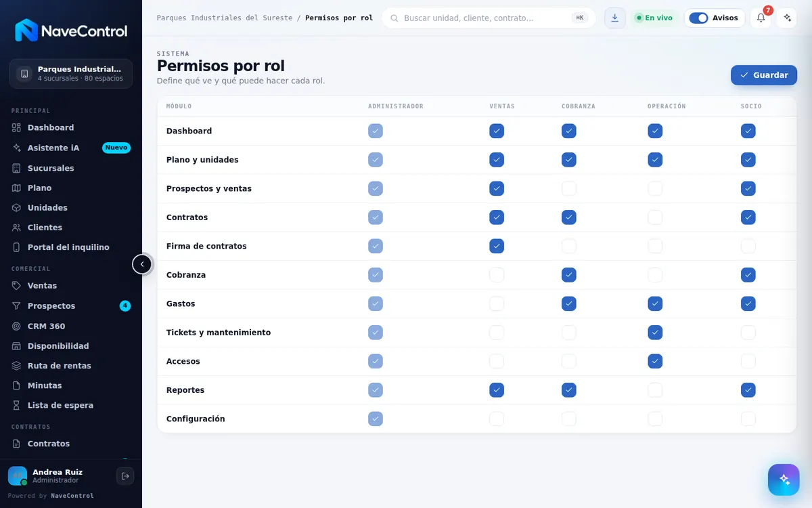Click the ⌘K shortcut hint
This screenshot has width=812, height=508.
point(580,18)
